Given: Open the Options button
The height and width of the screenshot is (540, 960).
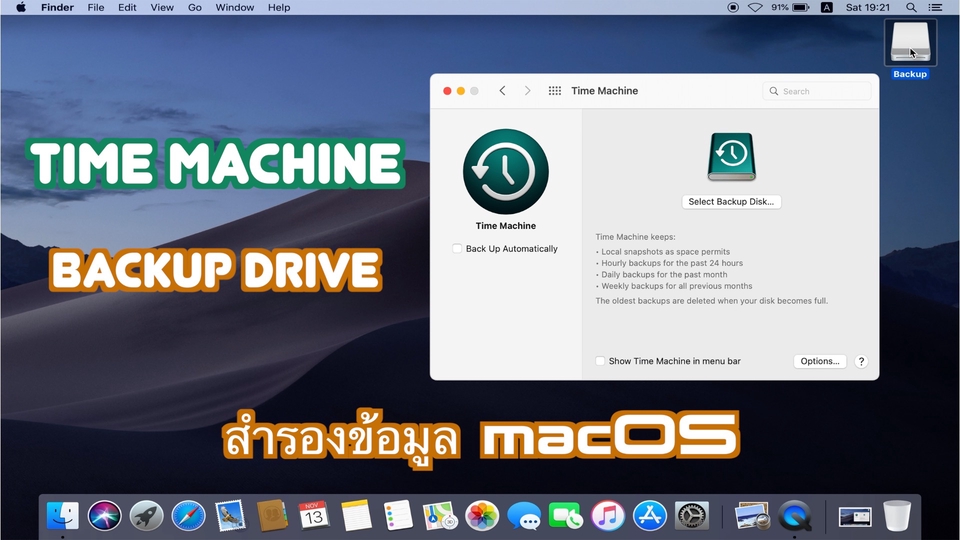Looking at the screenshot, I should [x=820, y=361].
